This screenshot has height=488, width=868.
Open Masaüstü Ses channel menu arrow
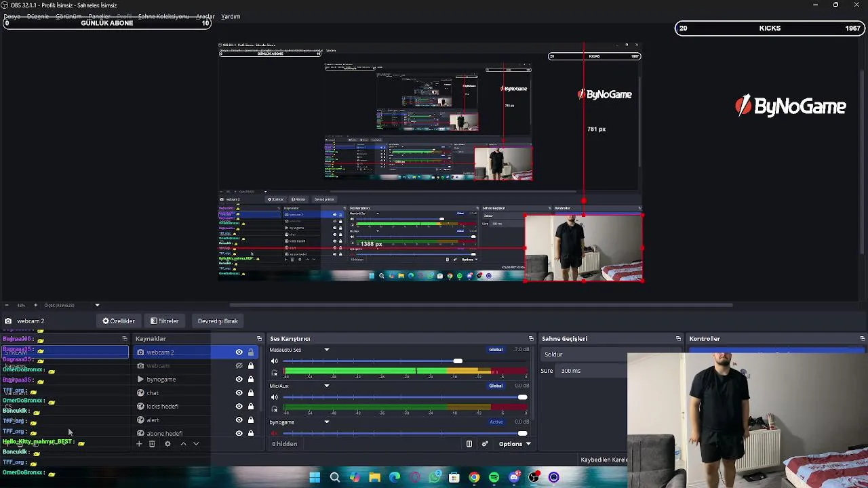click(x=326, y=350)
